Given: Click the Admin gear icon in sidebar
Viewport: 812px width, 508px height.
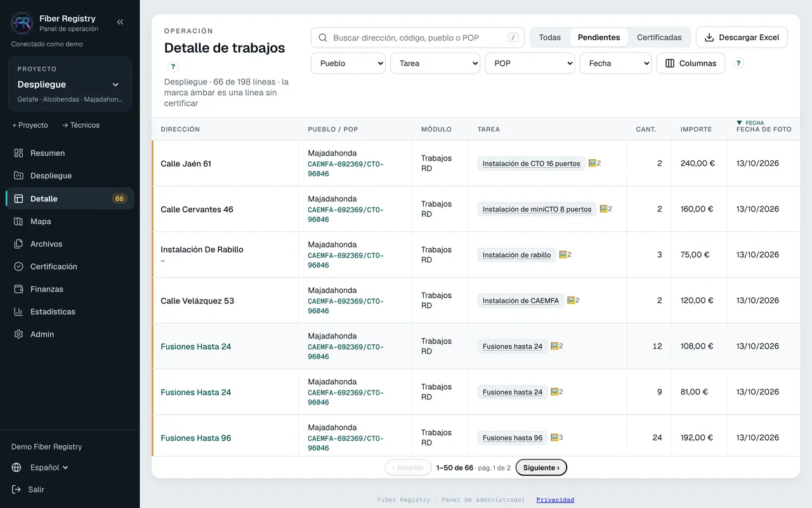Looking at the screenshot, I should click(18, 334).
